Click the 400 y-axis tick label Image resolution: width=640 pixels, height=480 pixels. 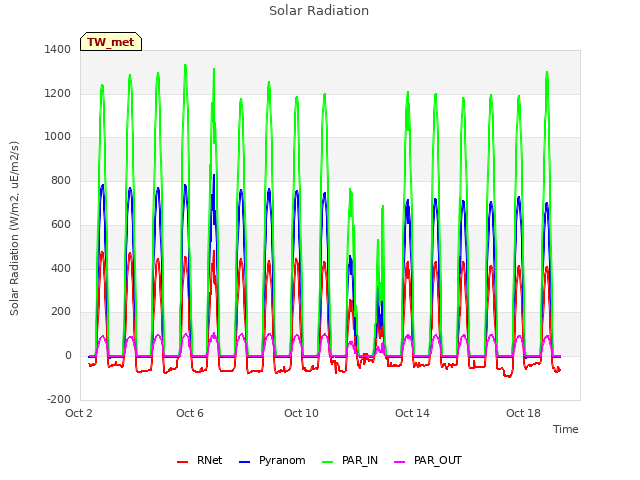click(61, 269)
